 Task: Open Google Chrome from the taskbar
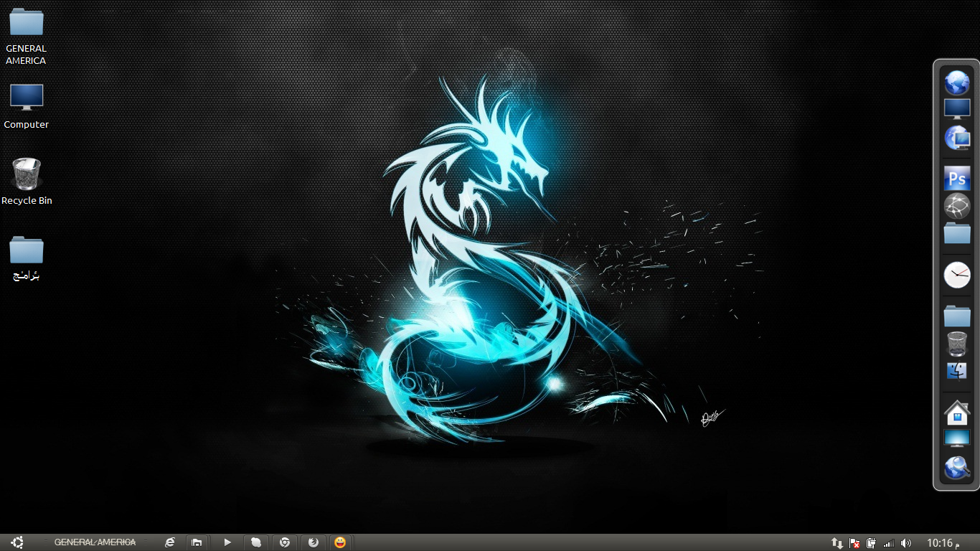point(285,542)
